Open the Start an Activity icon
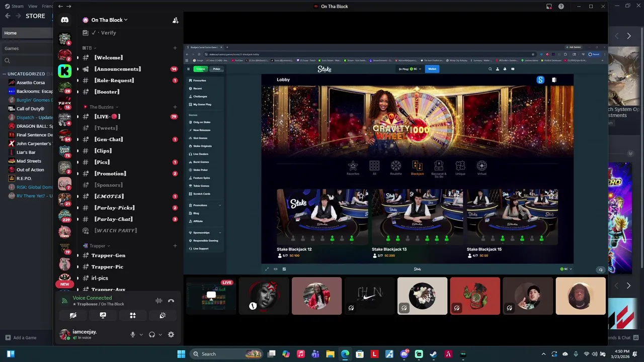This screenshot has width=644, height=362. tap(133, 315)
